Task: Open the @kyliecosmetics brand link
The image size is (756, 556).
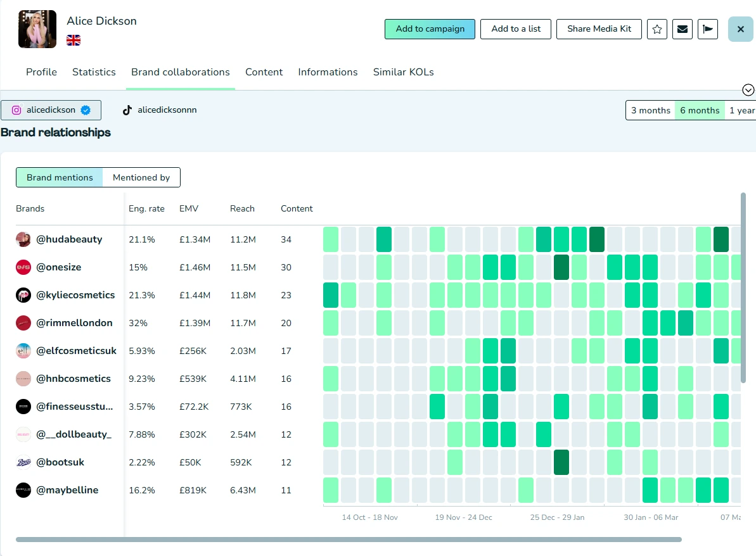Action: click(75, 295)
